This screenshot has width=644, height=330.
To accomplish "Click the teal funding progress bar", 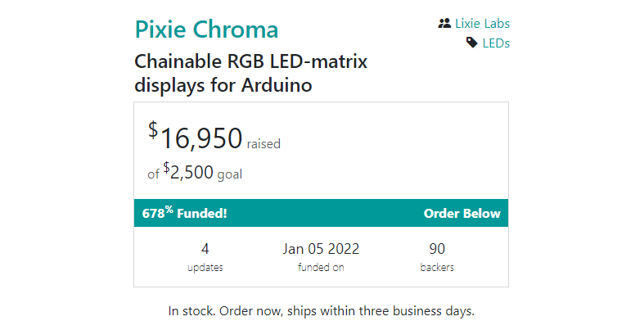I will point(321,214).
